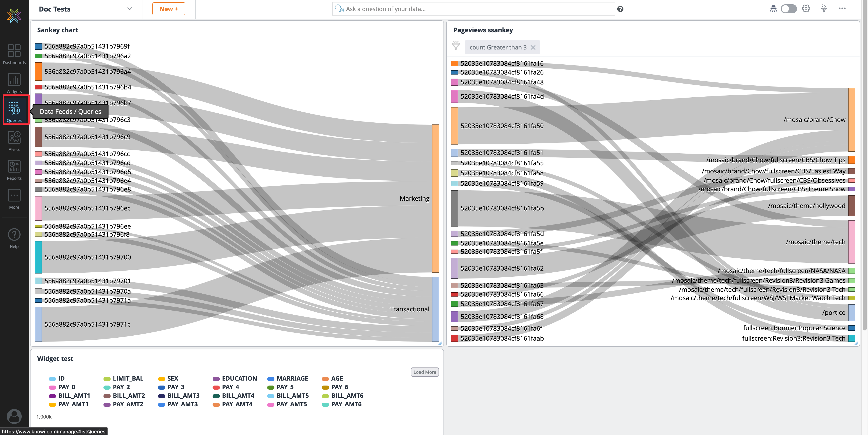
Task: Enable presentation mode with the incognito icon
Action: click(774, 9)
